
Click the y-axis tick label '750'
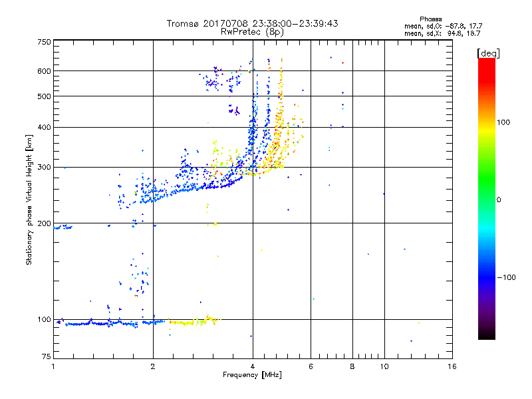[44, 42]
